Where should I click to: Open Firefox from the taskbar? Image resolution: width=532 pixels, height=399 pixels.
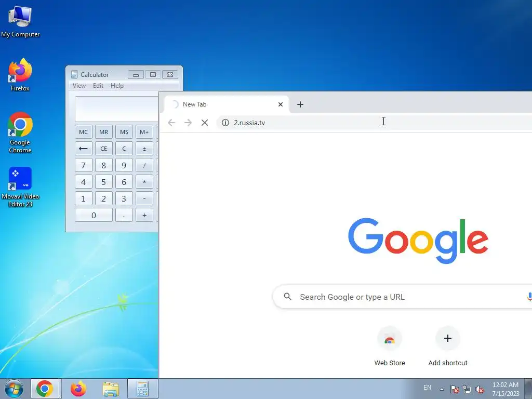pyautogui.click(x=78, y=389)
